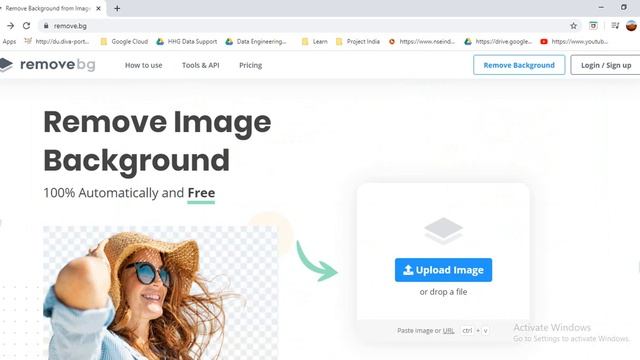The height and width of the screenshot is (360, 640).
Task: Open the nseindia bookmark
Action: pos(422,42)
